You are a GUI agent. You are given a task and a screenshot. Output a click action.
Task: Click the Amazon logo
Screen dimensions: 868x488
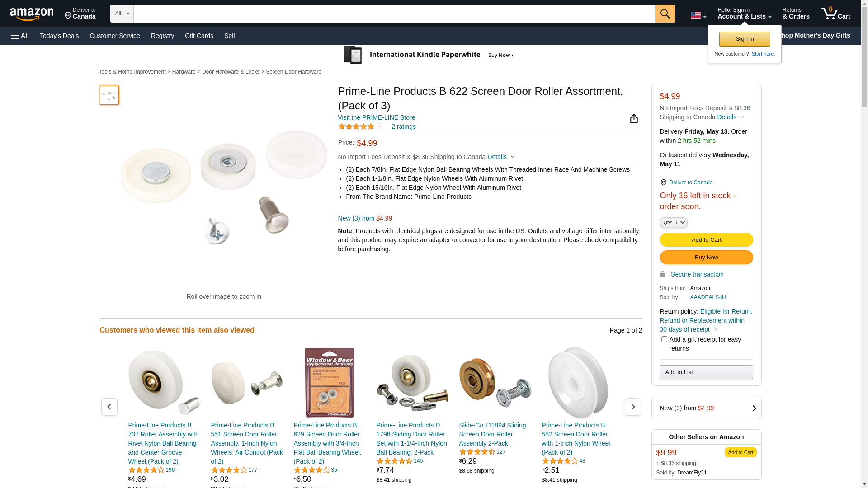point(32,14)
